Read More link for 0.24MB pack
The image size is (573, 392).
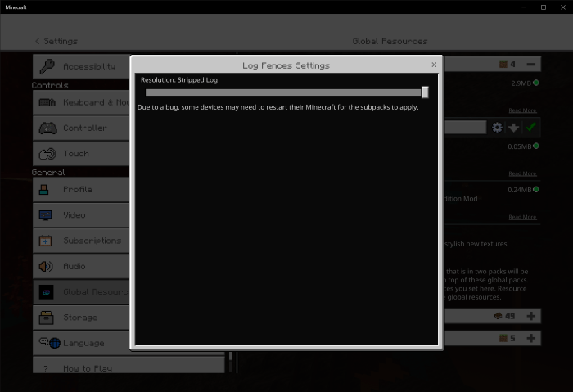[x=522, y=217]
